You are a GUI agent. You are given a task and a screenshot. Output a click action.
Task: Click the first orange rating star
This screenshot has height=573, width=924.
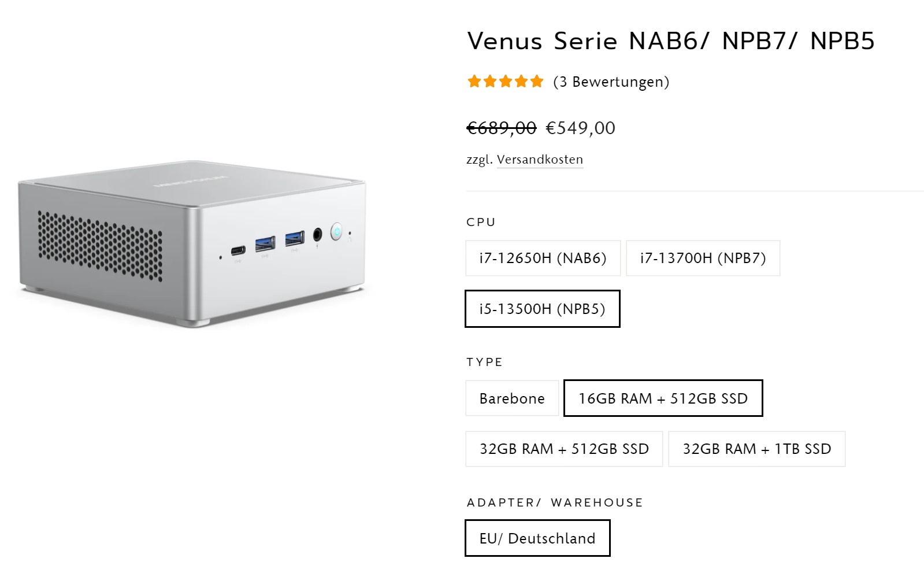coord(474,82)
